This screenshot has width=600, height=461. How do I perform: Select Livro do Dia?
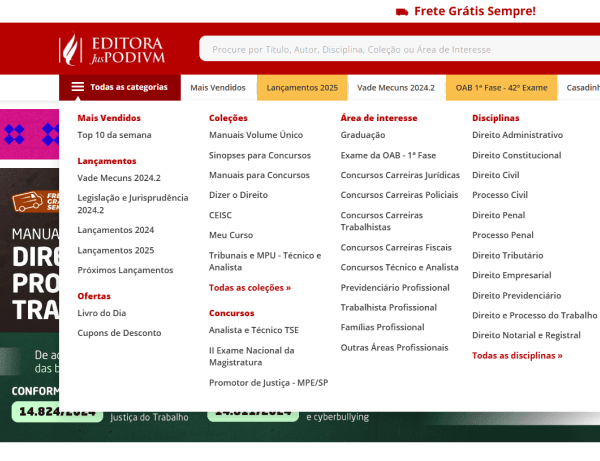(x=102, y=313)
